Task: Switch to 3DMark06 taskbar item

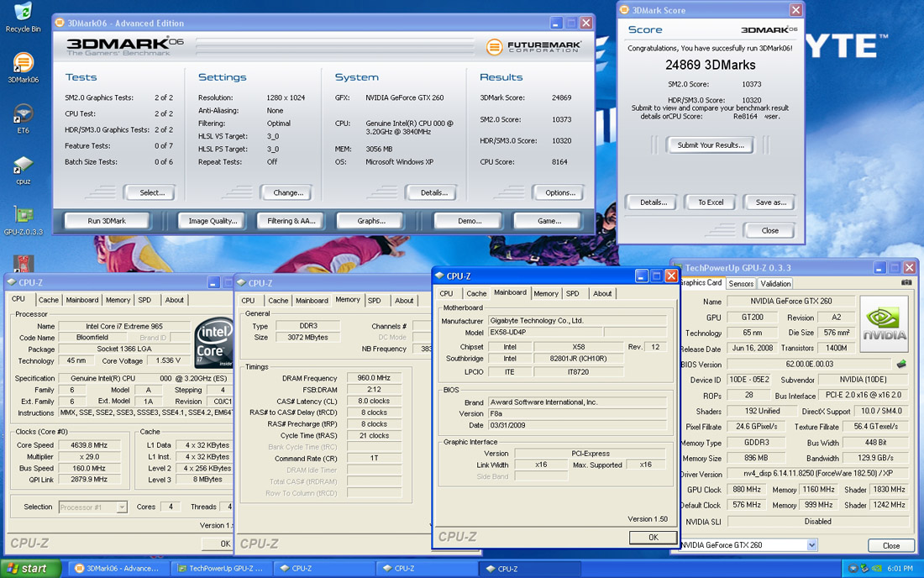Action: click(118, 569)
